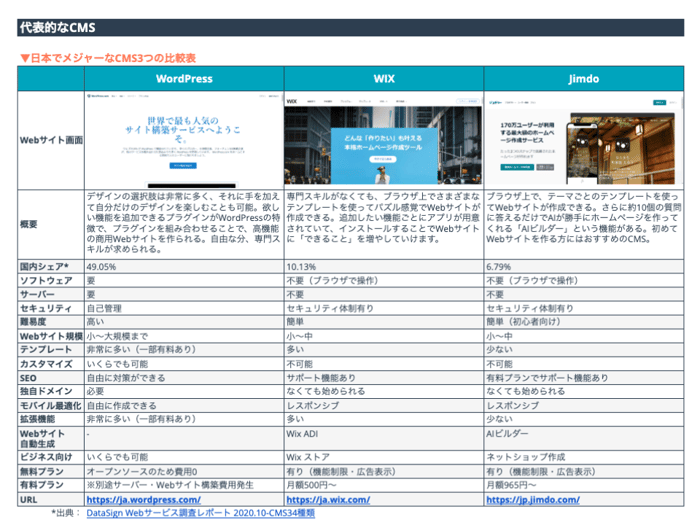Click the 'カスタマイズ' row label
The height and width of the screenshot is (525, 700).
pyautogui.click(x=46, y=364)
